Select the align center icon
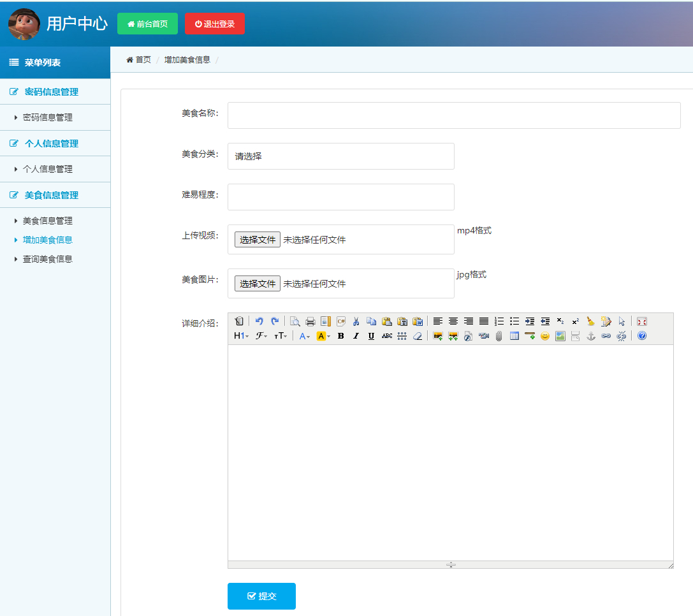693x616 pixels. coord(452,321)
